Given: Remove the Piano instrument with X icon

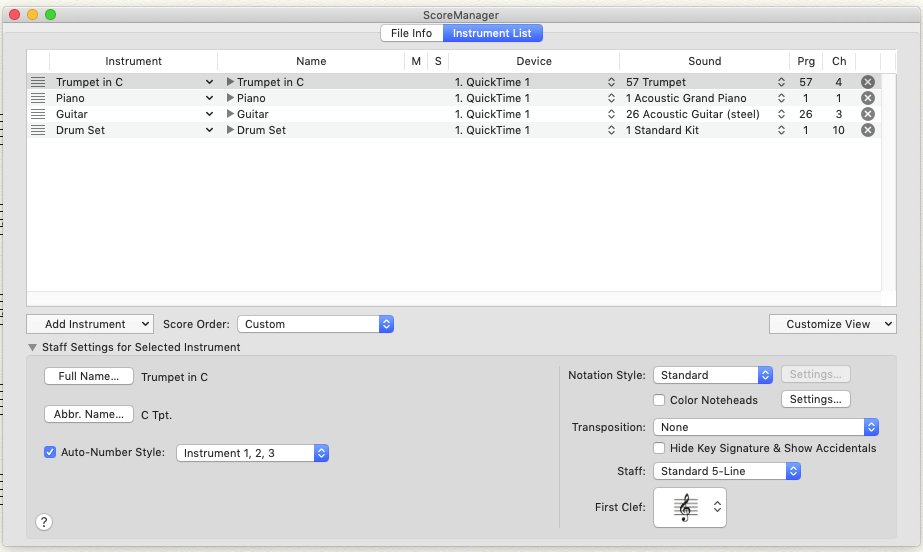Looking at the screenshot, I should click(x=867, y=98).
